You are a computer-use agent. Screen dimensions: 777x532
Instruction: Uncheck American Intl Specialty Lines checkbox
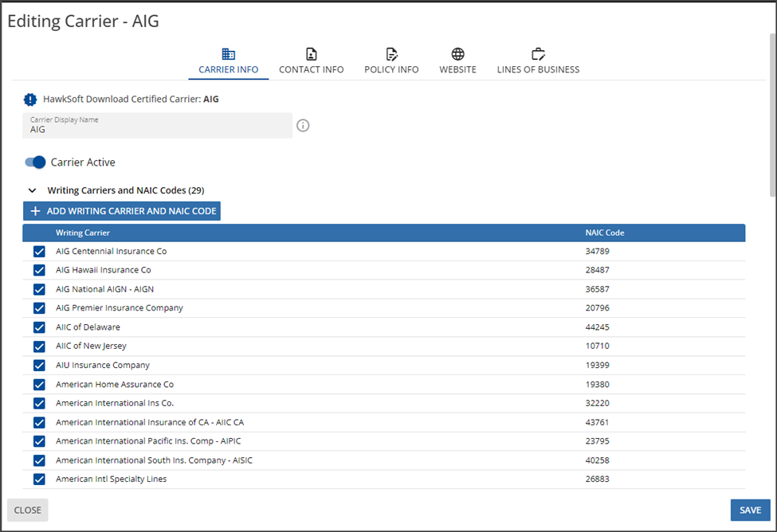tap(39, 479)
